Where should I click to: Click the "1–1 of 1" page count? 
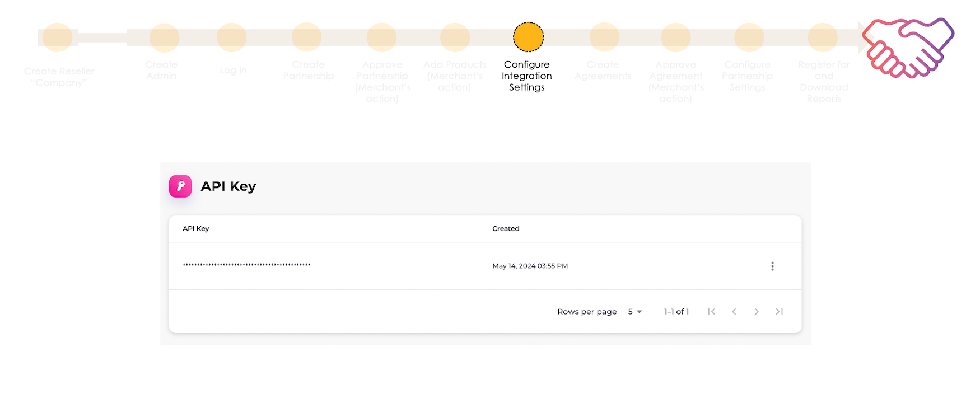point(676,312)
